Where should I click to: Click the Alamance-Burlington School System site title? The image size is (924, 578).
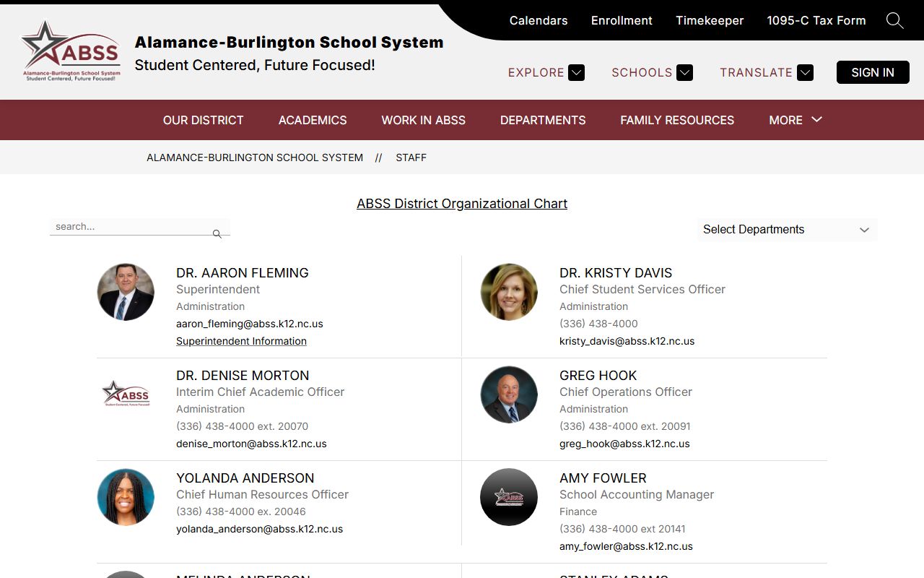[289, 43]
